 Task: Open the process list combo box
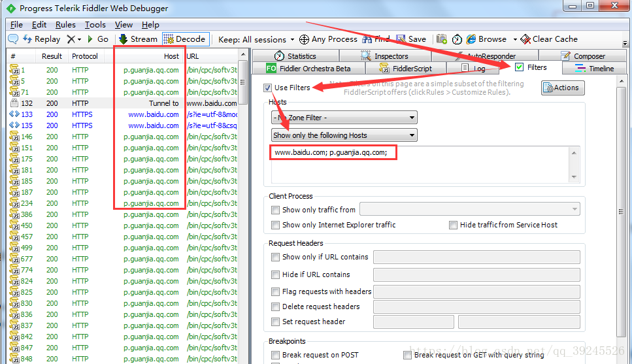469,209
